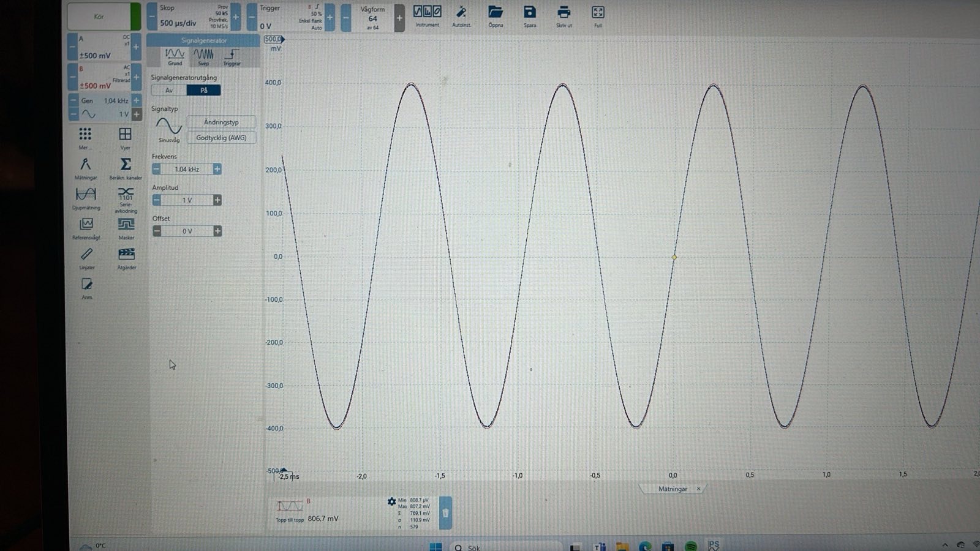Open Skop 500 µs/div timebase options
980x551 pixels.
coord(194,17)
